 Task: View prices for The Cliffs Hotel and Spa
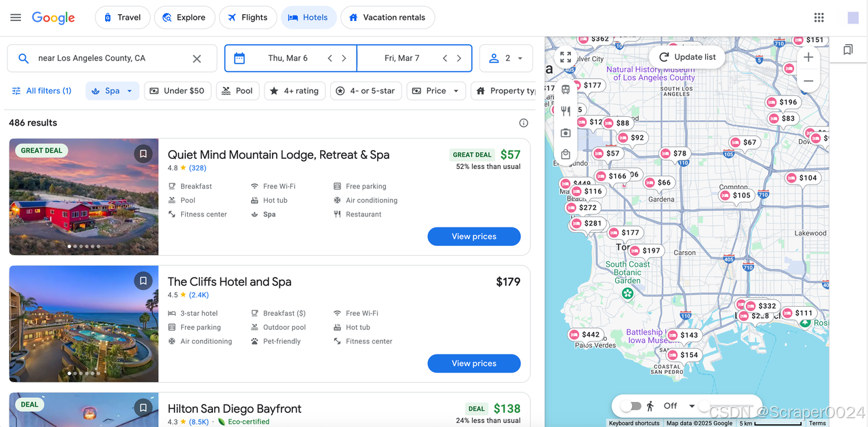coord(474,363)
